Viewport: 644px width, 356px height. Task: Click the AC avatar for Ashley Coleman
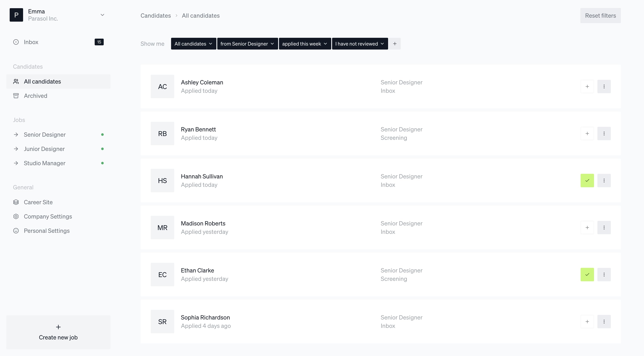[162, 86]
